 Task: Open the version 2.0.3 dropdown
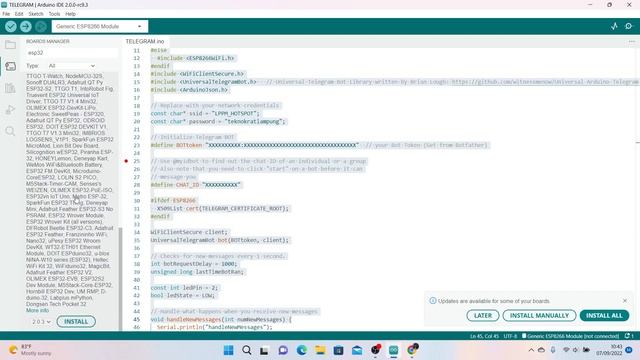click(x=41, y=322)
